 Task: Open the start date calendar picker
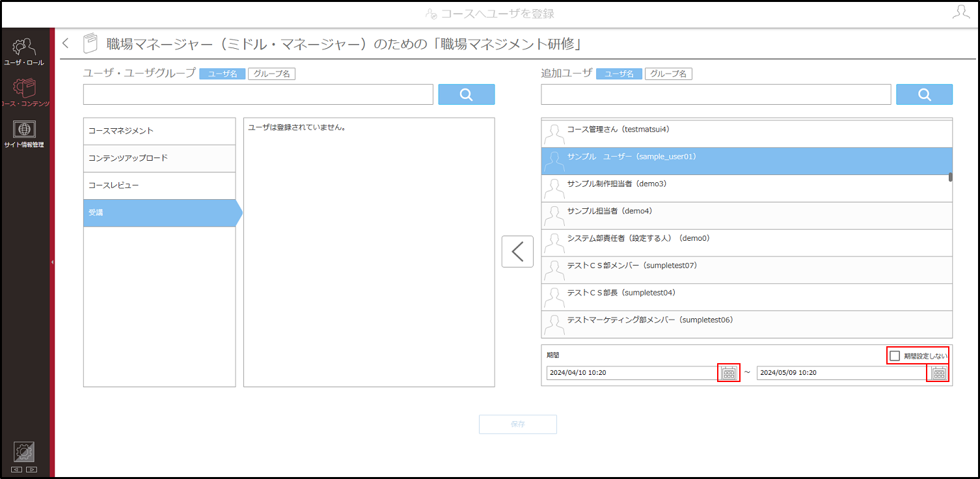click(x=729, y=373)
